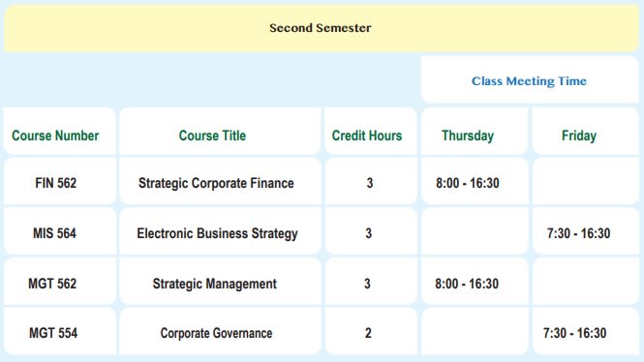Click the Second Semester header banner
This screenshot has height=362, width=644.
tap(321, 28)
